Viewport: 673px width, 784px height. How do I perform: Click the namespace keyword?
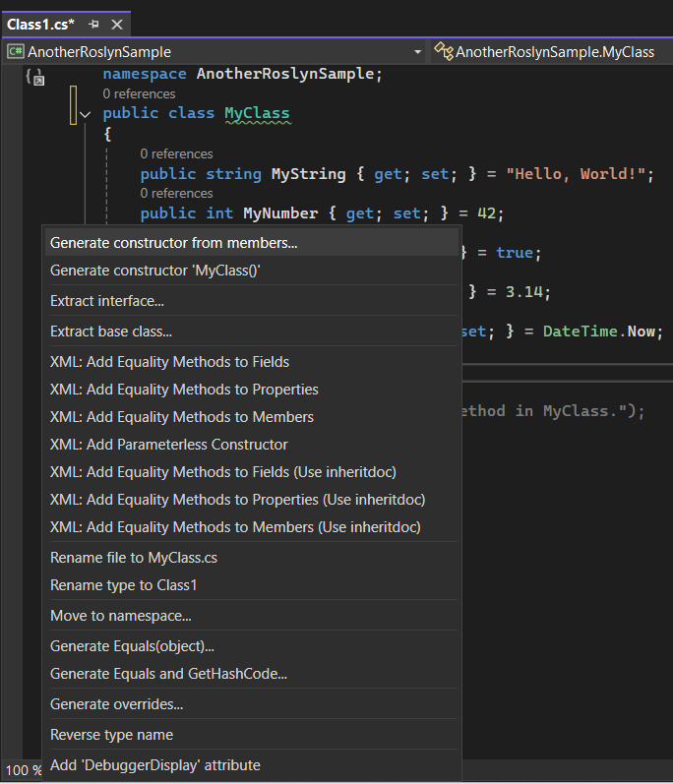(145, 74)
